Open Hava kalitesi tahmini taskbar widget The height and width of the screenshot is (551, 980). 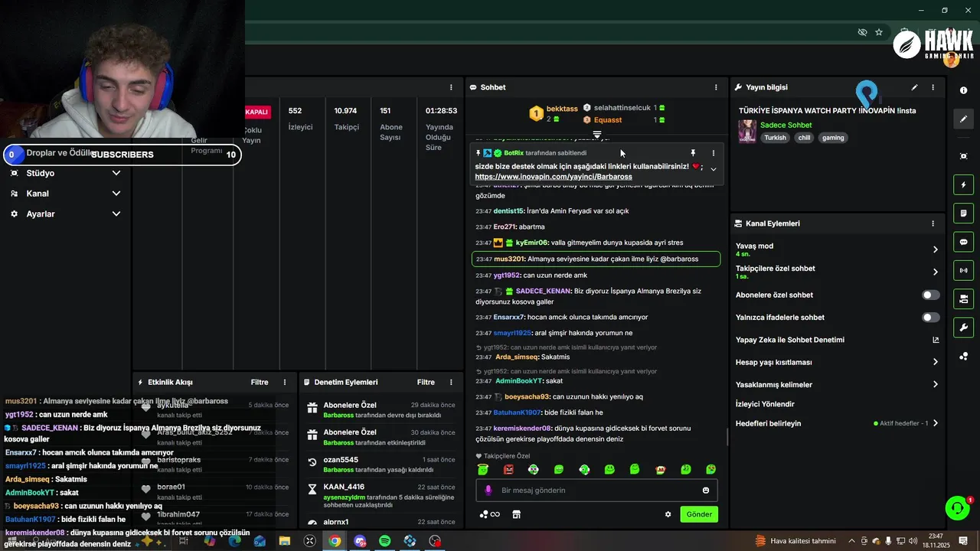tap(795, 541)
